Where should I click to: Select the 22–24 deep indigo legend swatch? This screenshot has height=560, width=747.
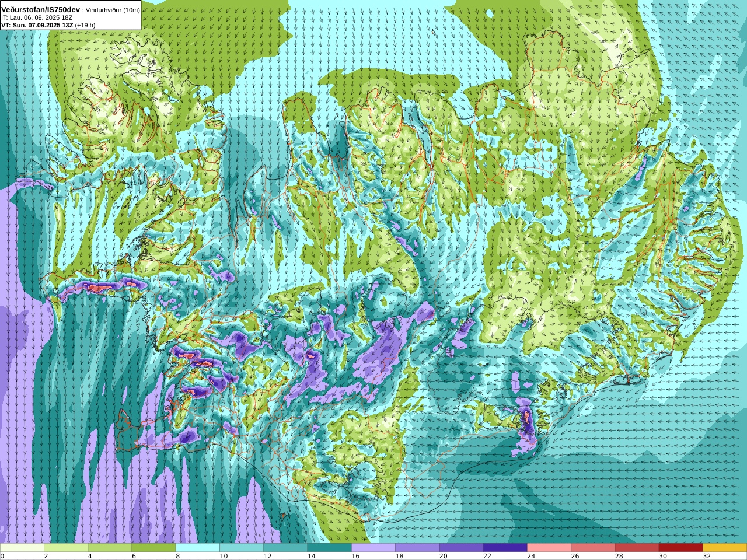505,548
